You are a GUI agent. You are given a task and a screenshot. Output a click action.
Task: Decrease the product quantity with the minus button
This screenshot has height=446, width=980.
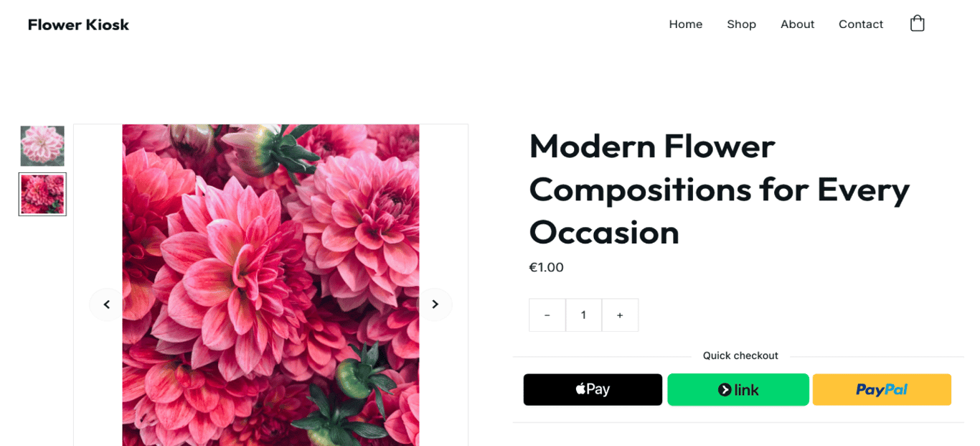(547, 315)
